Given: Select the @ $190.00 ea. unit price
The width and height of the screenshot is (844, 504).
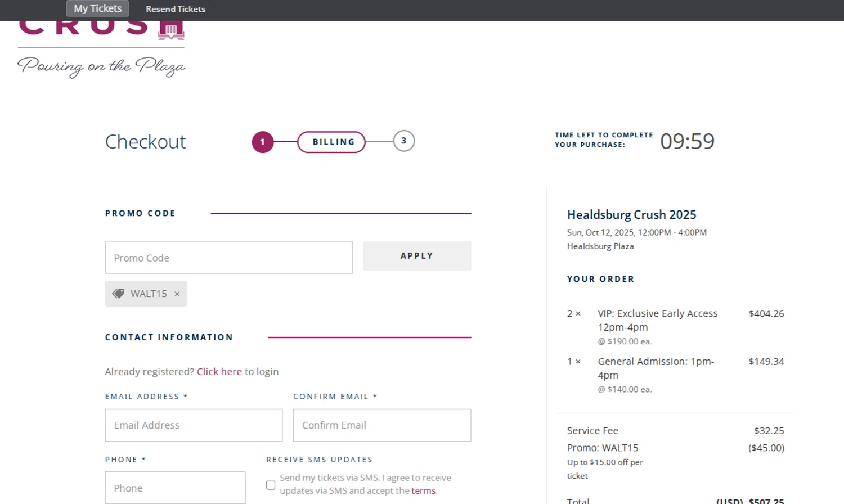Looking at the screenshot, I should coord(625,341).
